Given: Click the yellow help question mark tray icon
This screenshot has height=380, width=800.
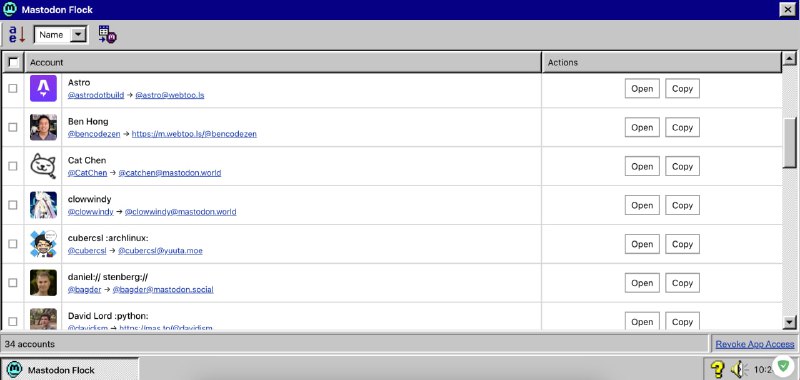Looking at the screenshot, I should point(717,369).
